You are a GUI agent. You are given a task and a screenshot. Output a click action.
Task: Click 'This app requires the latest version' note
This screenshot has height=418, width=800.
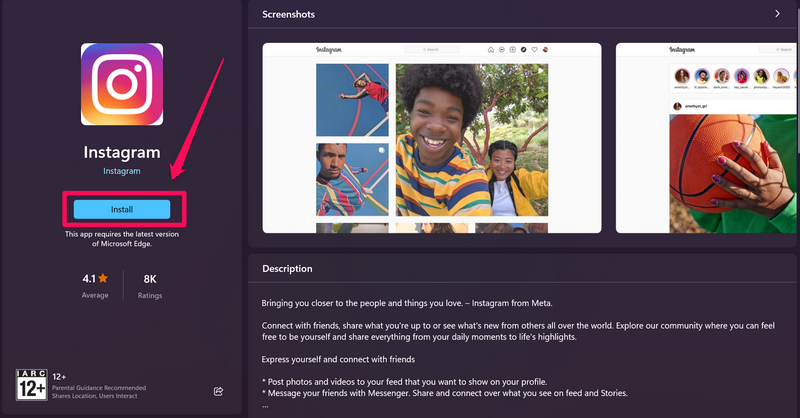(122, 239)
